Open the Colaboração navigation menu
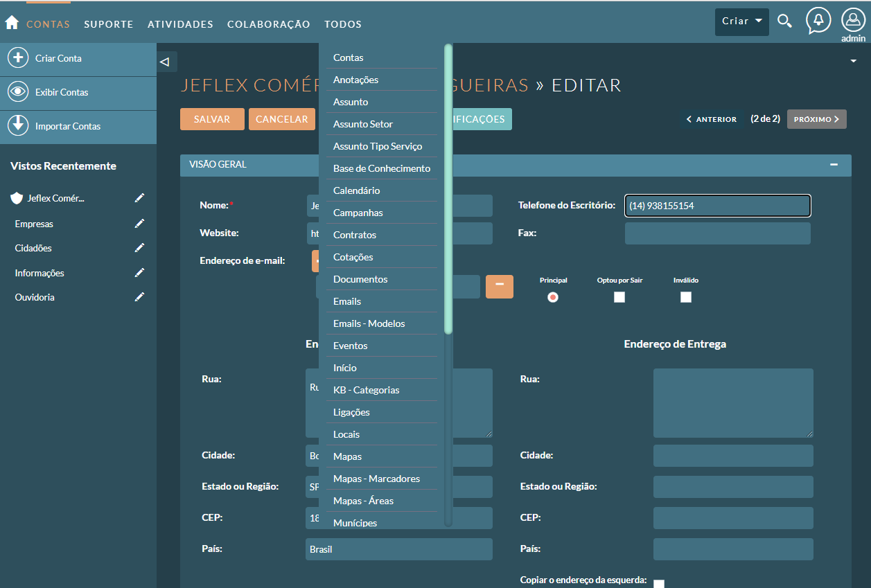Image resolution: width=871 pixels, height=588 pixels. point(269,24)
